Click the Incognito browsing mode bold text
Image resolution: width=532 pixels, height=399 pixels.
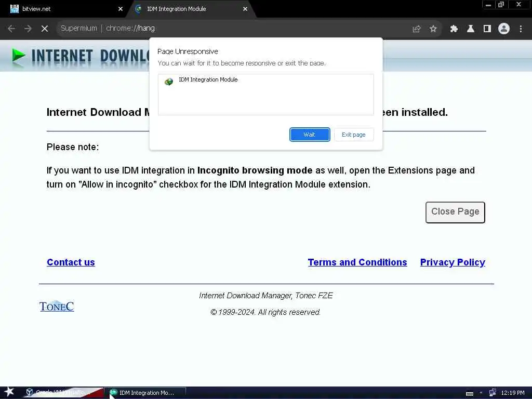(255, 170)
